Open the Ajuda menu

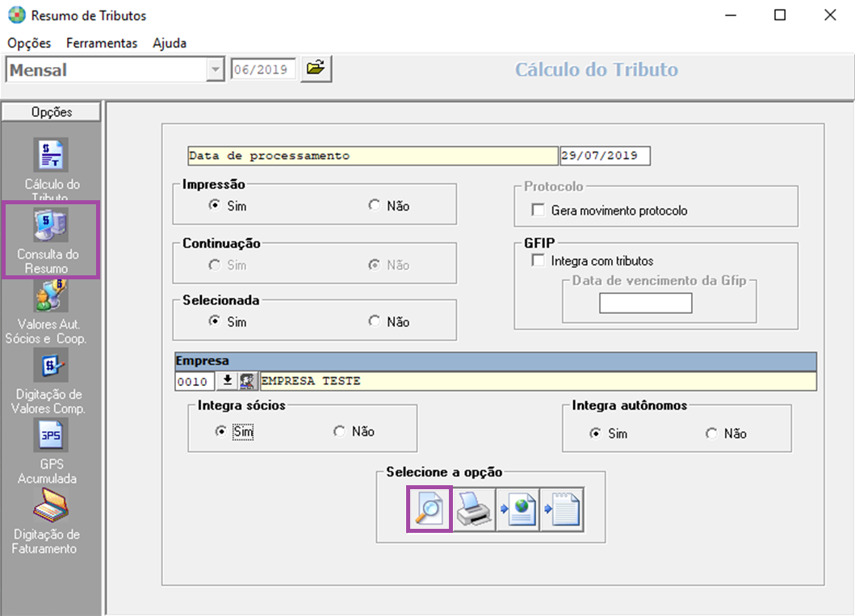coord(170,43)
